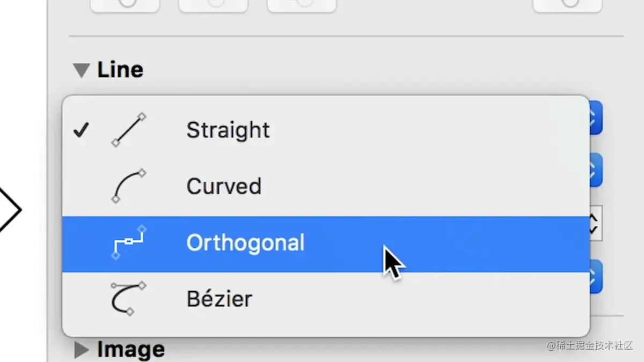
Task: Choose Curved from the line type menu
Action: [x=326, y=187]
